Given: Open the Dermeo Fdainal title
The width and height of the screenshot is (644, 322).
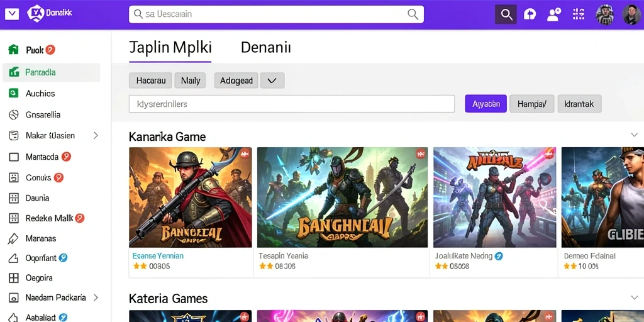Looking at the screenshot, I should click(590, 256).
